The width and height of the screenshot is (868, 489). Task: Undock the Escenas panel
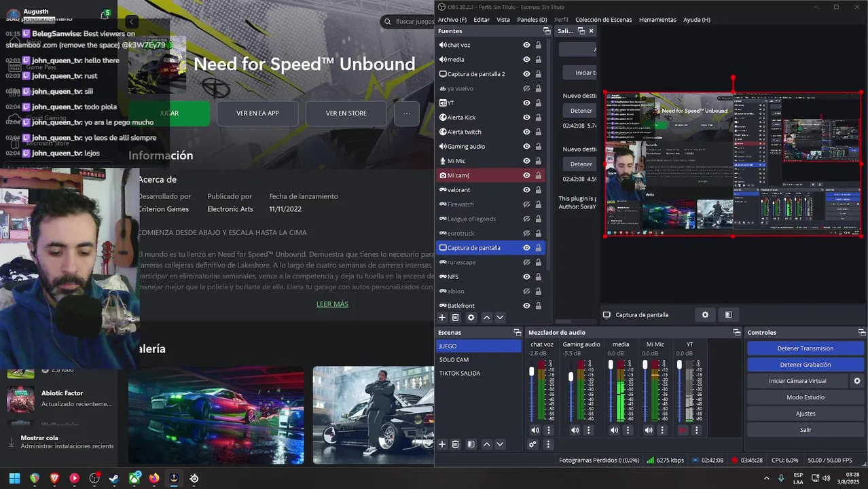tap(517, 332)
